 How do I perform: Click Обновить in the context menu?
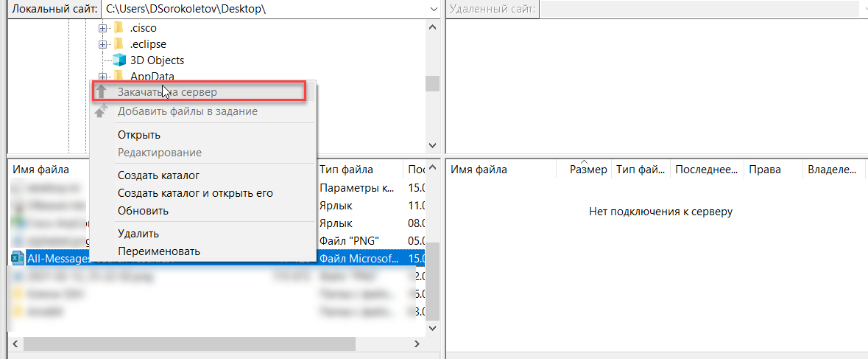(143, 211)
